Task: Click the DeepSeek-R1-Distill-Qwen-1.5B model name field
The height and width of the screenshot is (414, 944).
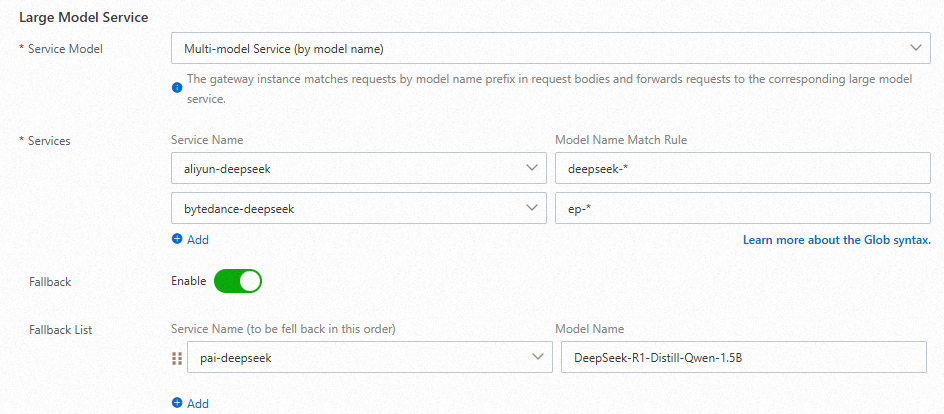Action: pos(743,357)
